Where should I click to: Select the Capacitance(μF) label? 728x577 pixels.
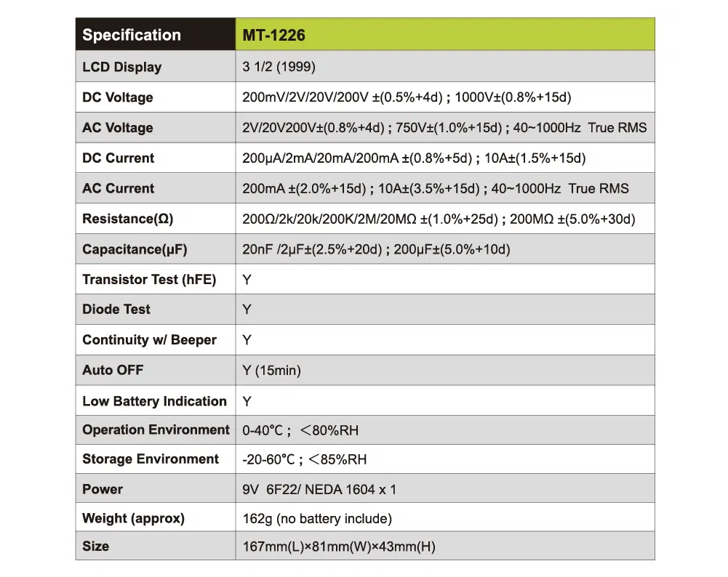click(135, 250)
